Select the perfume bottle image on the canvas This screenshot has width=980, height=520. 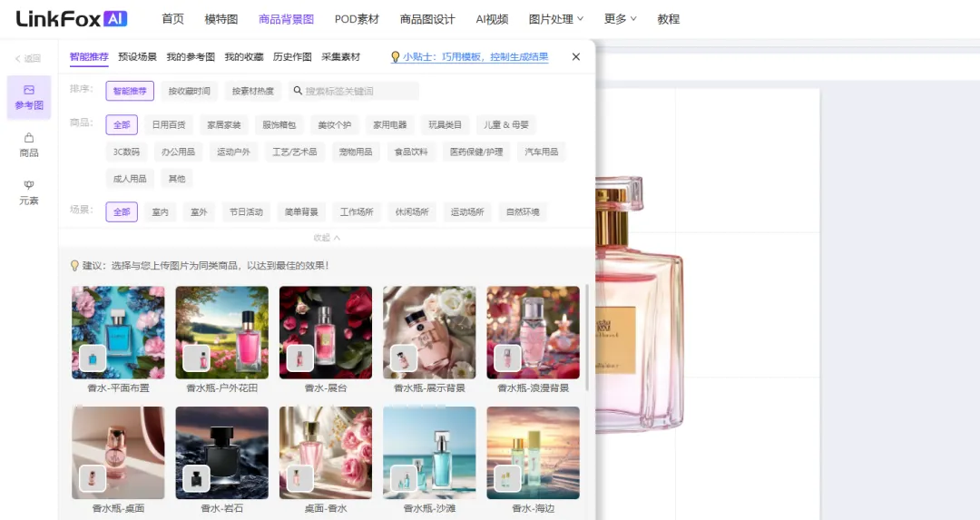(x=640, y=305)
